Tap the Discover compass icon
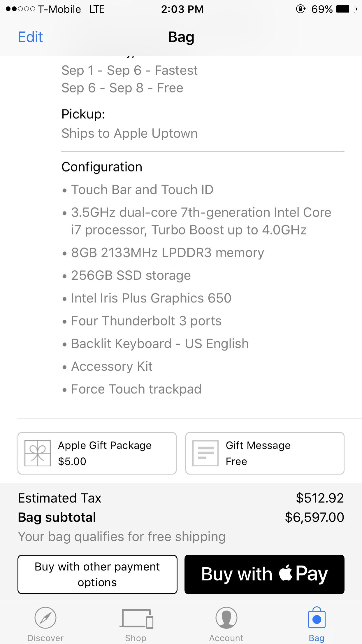 coord(45,618)
